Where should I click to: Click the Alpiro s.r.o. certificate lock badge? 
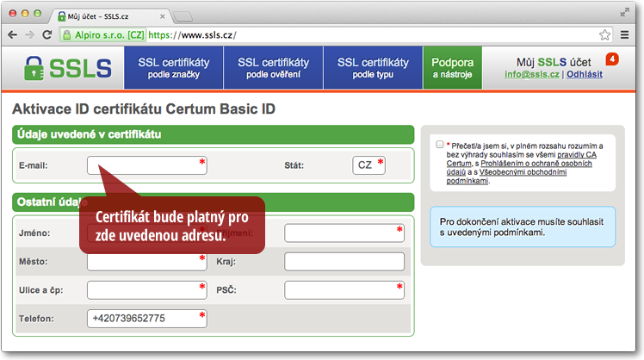pyautogui.click(x=103, y=35)
